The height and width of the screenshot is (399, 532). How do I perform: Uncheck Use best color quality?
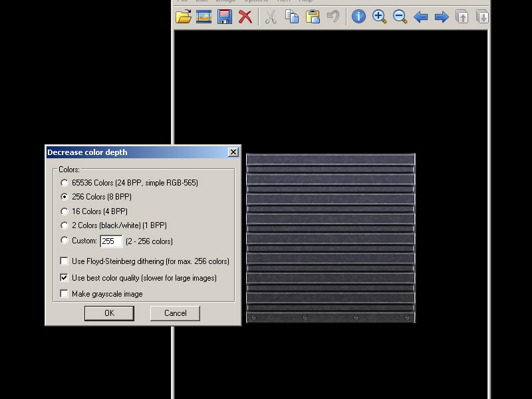(x=64, y=277)
